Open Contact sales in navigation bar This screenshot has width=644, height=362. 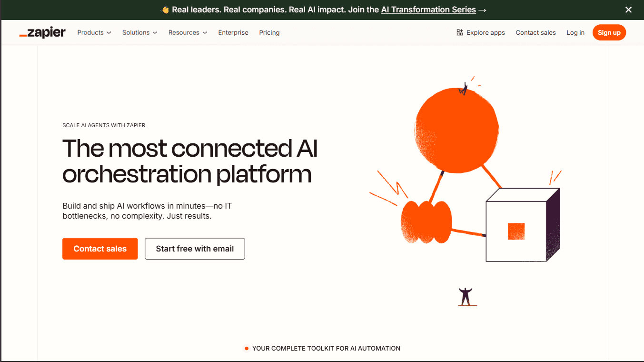(x=535, y=32)
